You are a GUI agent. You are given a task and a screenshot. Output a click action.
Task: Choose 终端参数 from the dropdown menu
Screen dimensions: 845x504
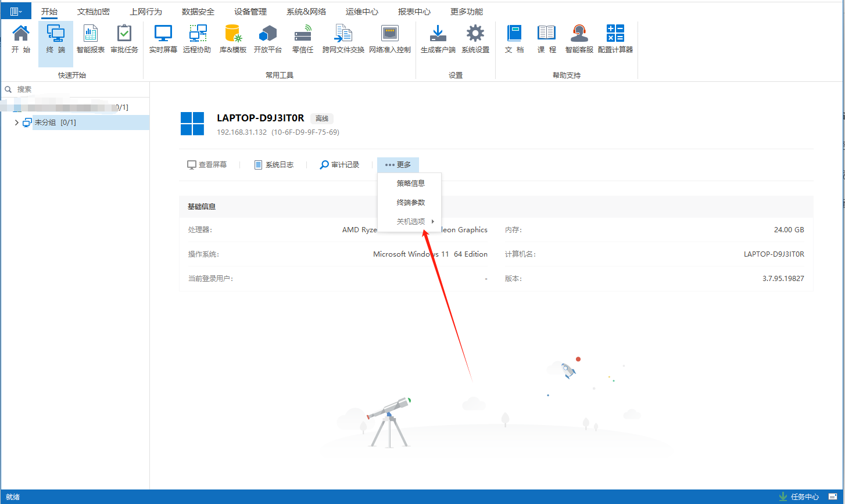[x=410, y=203]
